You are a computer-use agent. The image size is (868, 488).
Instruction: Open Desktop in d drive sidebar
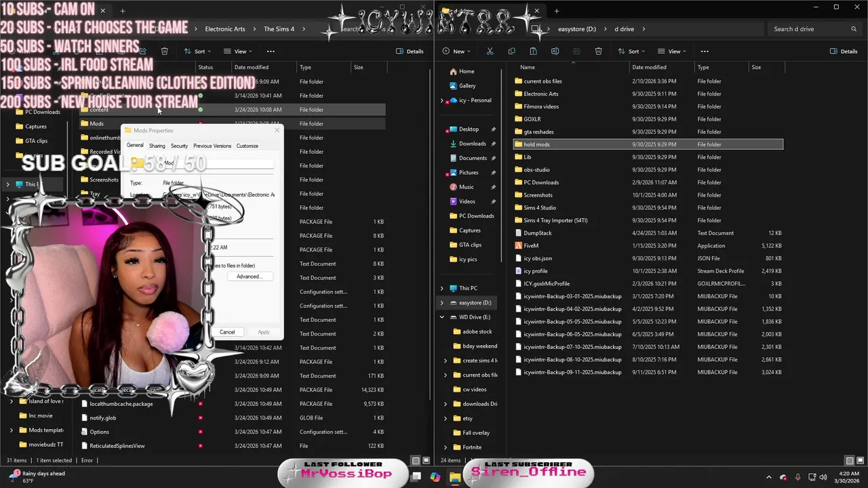point(469,129)
